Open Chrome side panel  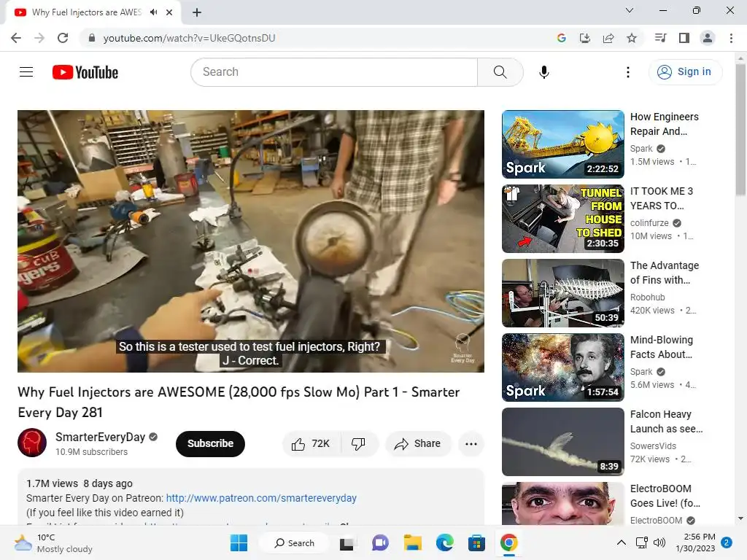[x=684, y=38]
